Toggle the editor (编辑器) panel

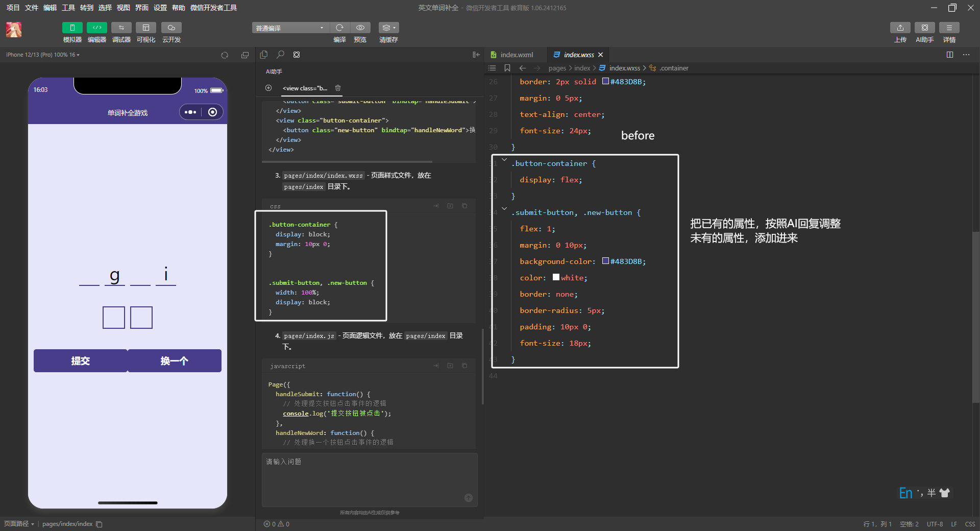coord(96,28)
